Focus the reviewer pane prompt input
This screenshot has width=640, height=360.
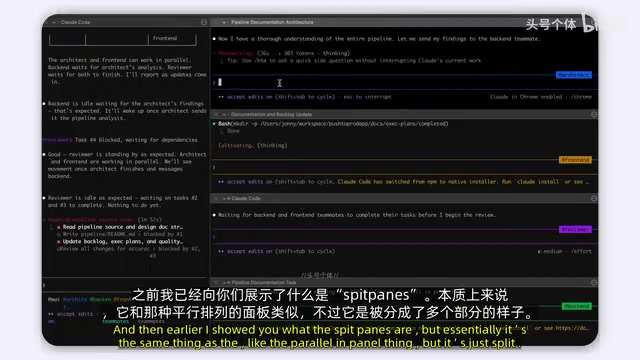[404, 237]
